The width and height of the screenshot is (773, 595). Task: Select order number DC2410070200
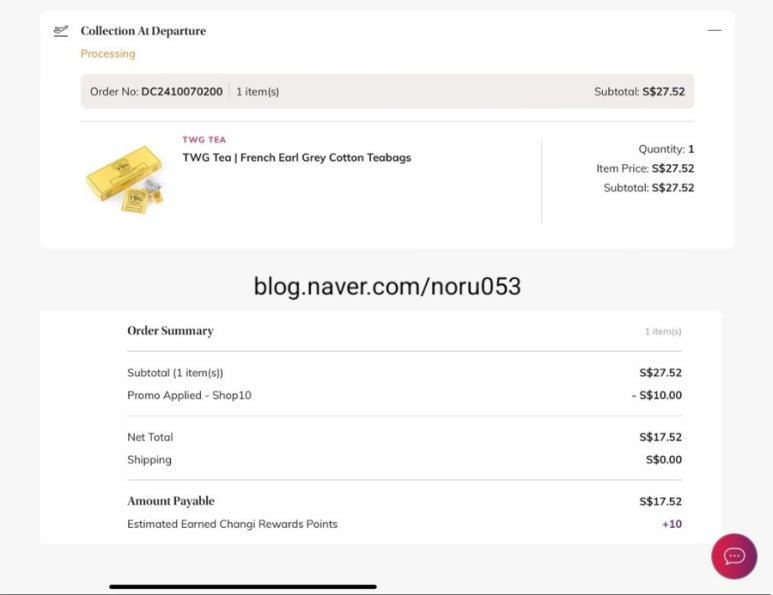[182, 92]
